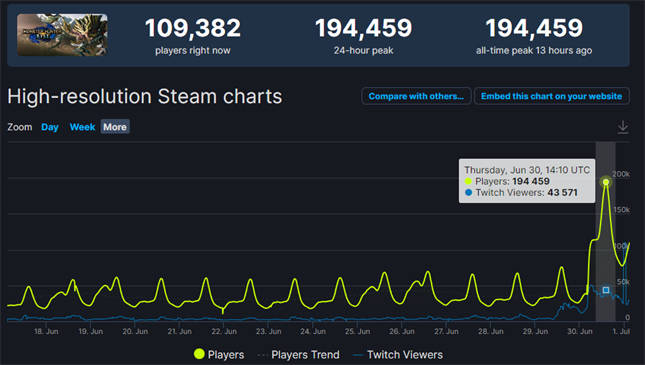Viewport: 645px width, 365px height.
Task: Click the Twitch viewers square marker
Action: click(606, 290)
